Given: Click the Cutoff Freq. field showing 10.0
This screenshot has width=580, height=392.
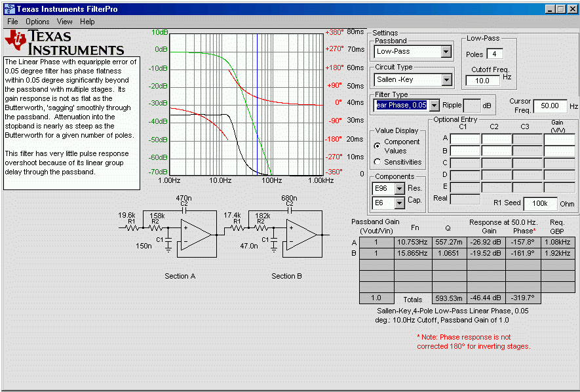Looking at the screenshot, I should pyautogui.click(x=482, y=81).
